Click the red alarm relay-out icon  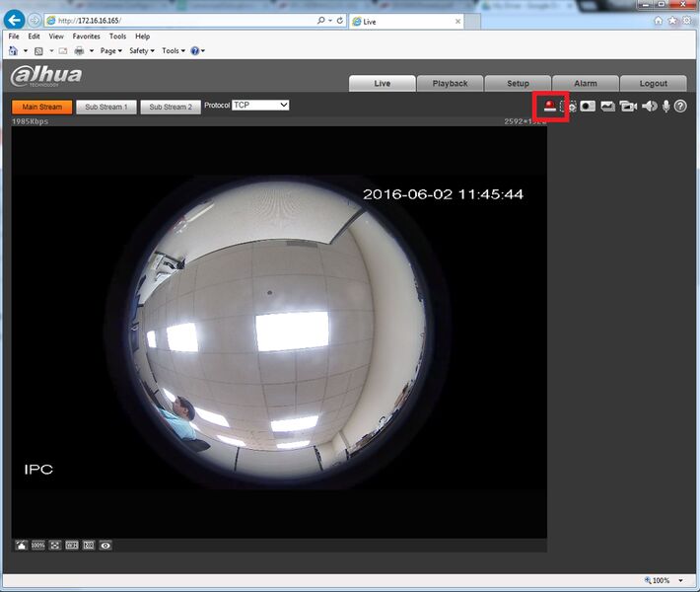click(549, 107)
